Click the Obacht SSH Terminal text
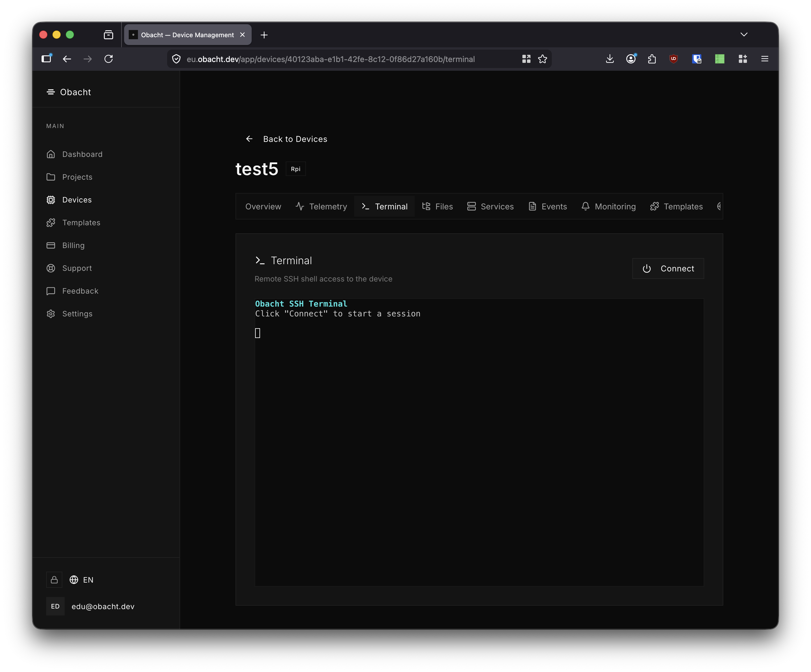This screenshot has width=811, height=672. pos(301,304)
